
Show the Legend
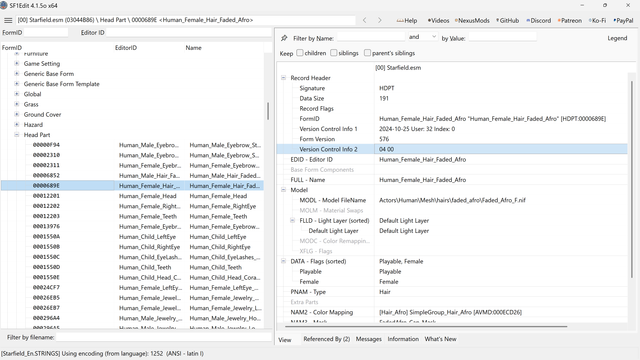tap(617, 38)
